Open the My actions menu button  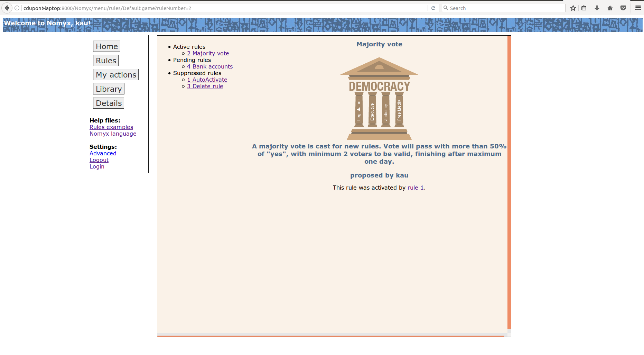[x=116, y=75]
